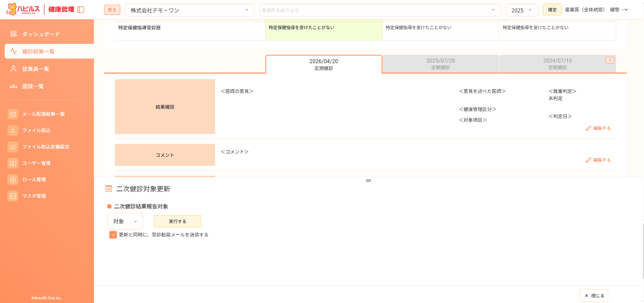Click the 結果確認 section header cell
This screenshot has height=303, width=644.
(165, 107)
